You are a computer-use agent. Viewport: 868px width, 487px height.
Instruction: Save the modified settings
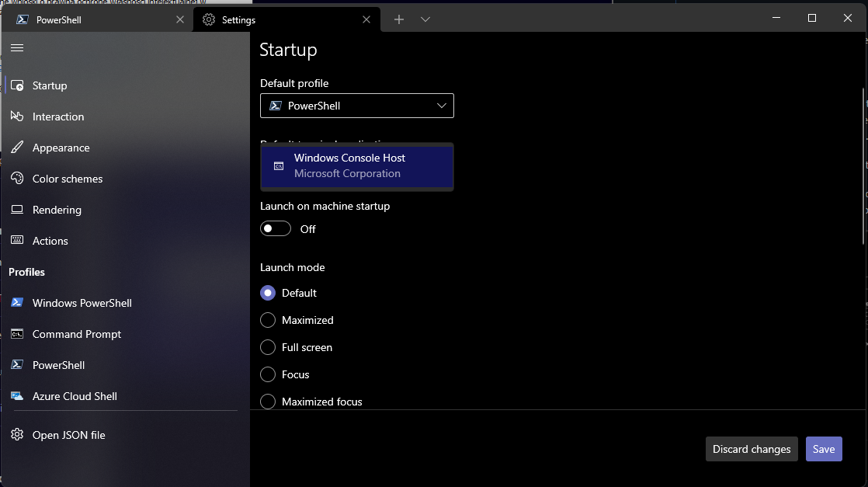(x=824, y=449)
